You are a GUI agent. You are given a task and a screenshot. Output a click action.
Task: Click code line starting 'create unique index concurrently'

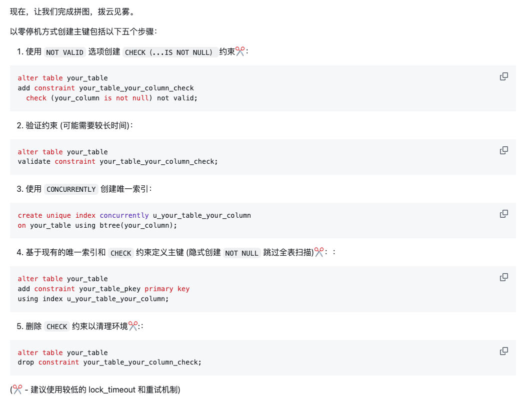coord(134,215)
